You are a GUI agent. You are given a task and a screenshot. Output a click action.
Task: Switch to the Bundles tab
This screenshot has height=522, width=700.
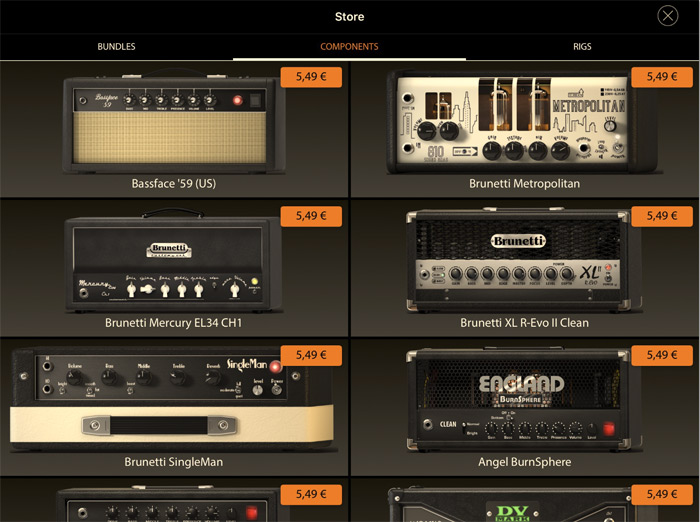(x=116, y=47)
